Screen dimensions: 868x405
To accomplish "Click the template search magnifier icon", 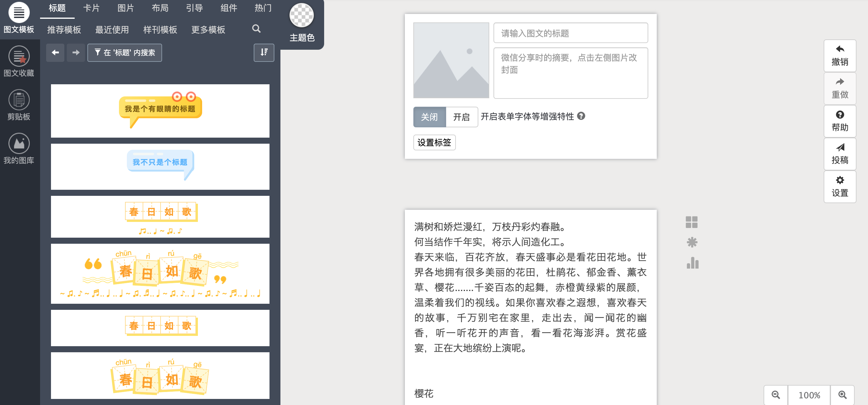I will [x=256, y=29].
